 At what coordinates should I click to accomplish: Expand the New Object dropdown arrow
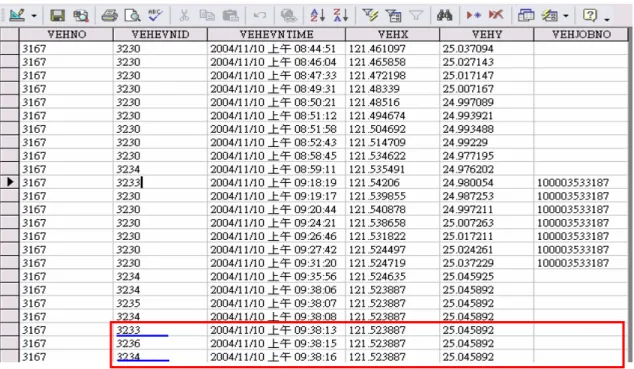coord(566,16)
